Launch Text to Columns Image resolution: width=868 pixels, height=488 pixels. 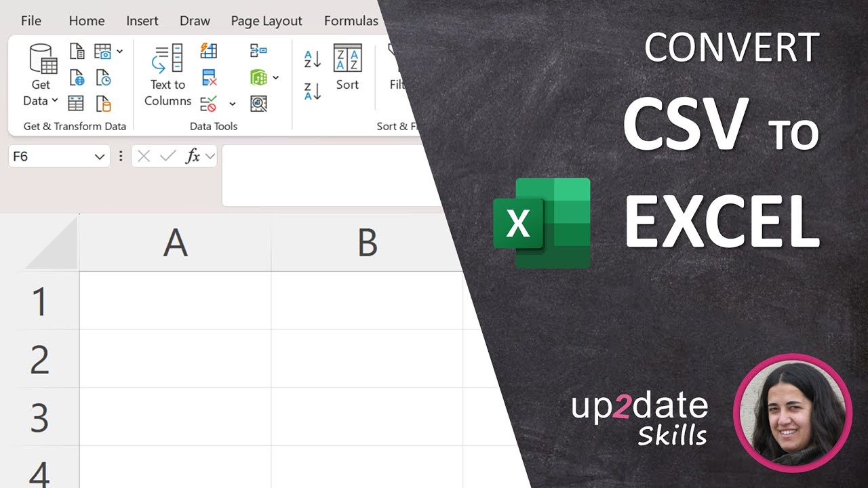coord(167,76)
